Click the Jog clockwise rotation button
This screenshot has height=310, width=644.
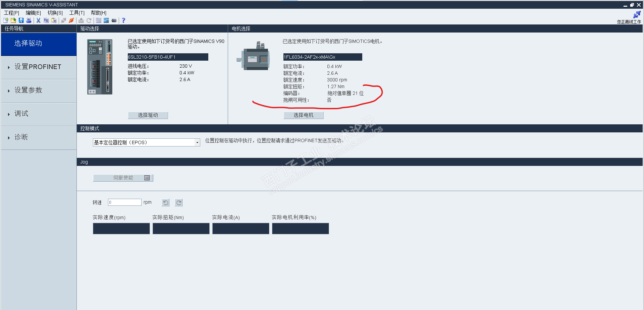pyautogui.click(x=179, y=202)
